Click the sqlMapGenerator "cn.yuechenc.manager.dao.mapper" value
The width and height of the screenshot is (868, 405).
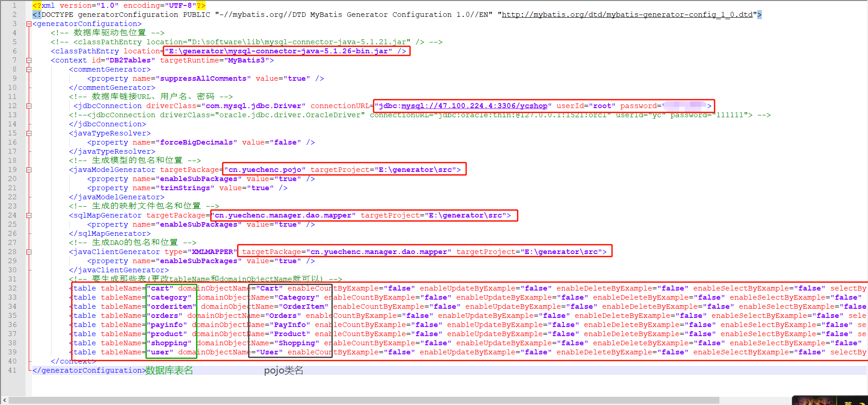pyautogui.click(x=283, y=215)
